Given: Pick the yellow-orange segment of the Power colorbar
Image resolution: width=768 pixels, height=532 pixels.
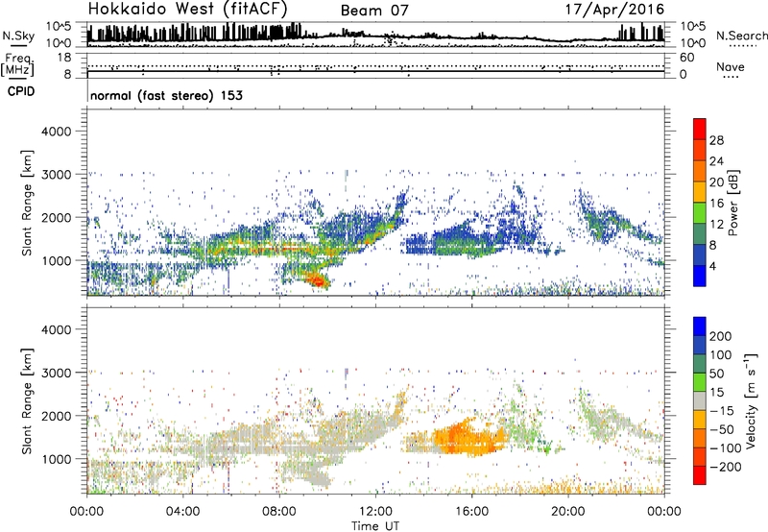Looking at the screenshot, I should 700,192.
